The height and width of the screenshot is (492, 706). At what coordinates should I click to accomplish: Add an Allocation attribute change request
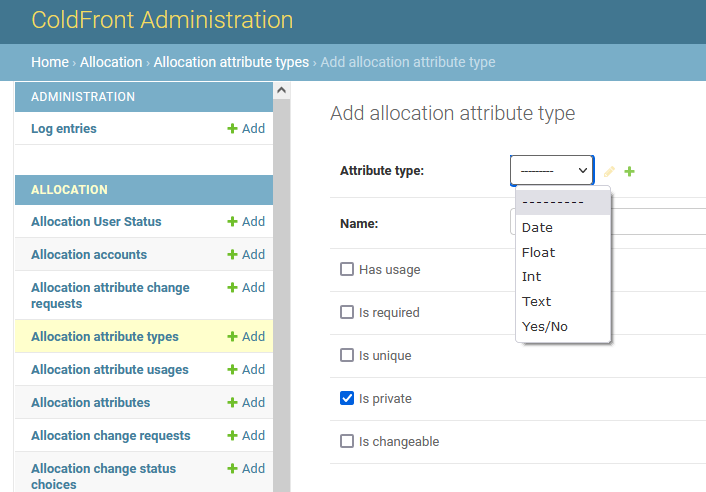(x=246, y=288)
